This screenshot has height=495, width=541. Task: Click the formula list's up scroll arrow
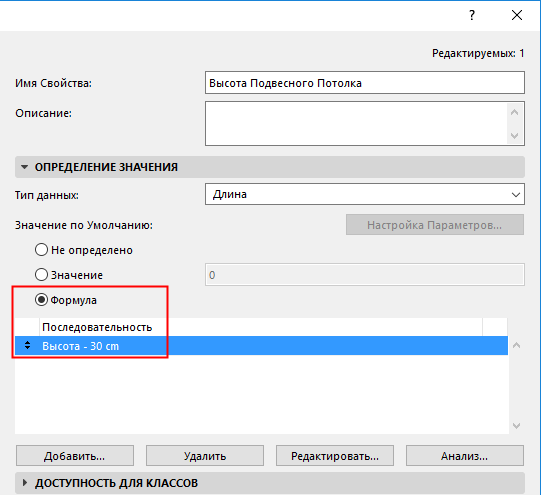point(517,345)
